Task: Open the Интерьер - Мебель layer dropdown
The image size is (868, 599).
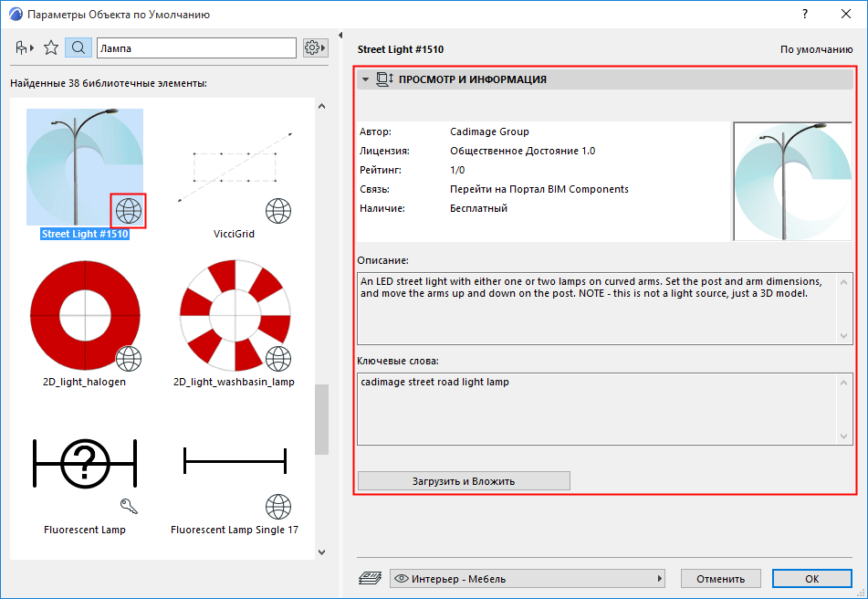Action: (528, 579)
